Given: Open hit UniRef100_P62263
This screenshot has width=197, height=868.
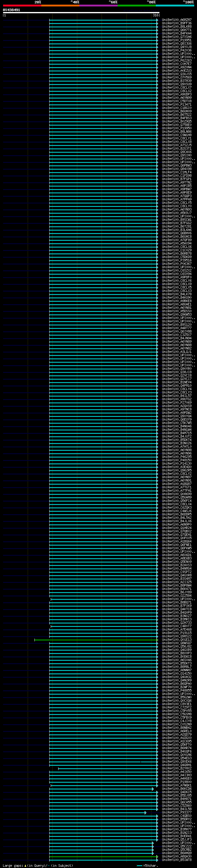Looking at the screenshot, I should tap(176, 61).
